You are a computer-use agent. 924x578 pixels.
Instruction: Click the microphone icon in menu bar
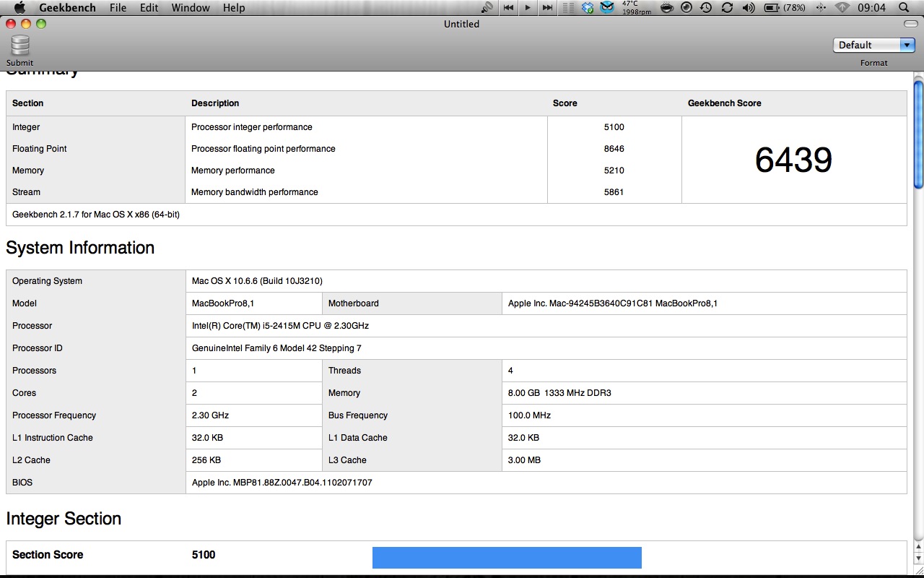coord(487,7)
